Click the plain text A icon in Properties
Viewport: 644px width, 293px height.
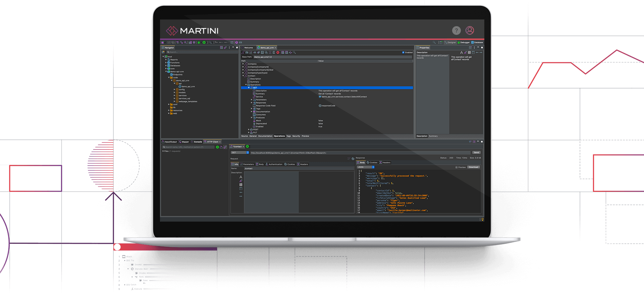pos(461,52)
